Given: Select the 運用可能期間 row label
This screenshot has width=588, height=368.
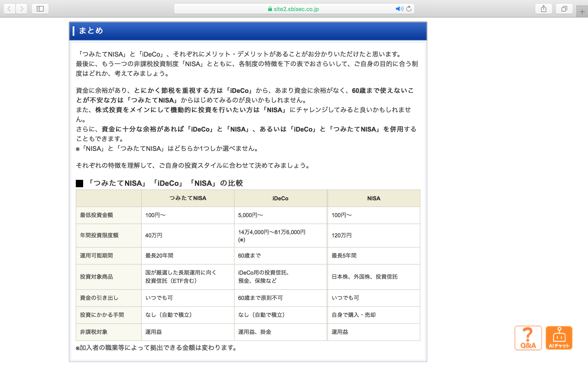Looking at the screenshot, I should click(x=109, y=256).
